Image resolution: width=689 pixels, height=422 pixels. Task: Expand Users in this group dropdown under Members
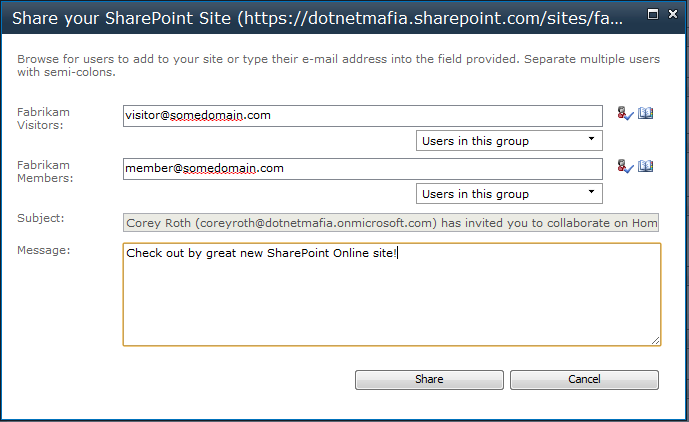tap(509, 193)
